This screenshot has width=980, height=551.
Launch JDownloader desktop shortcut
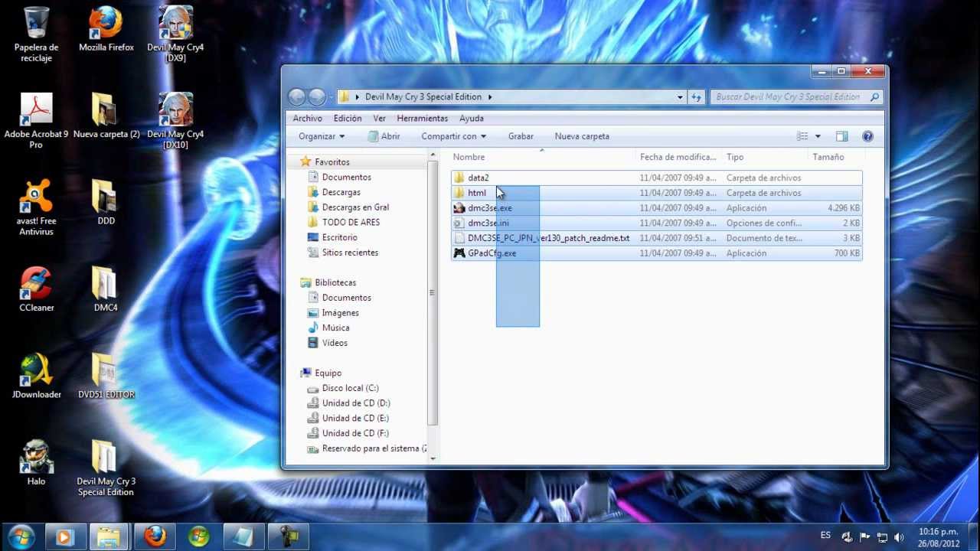coord(36,377)
